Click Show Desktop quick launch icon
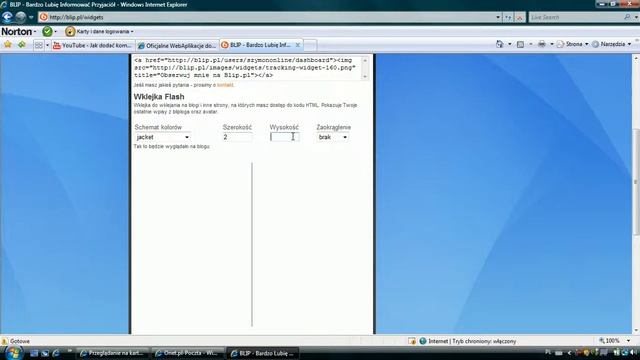Image resolution: width=640 pixels, height=360 pixels. click(34, 353)
